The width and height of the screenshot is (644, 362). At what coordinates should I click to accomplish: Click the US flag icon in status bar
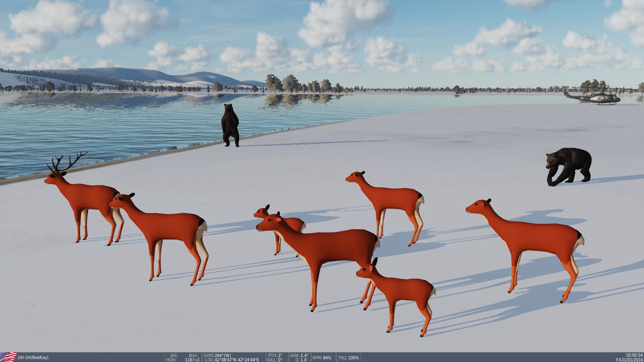pyautogui.click(x=8, y=357)
